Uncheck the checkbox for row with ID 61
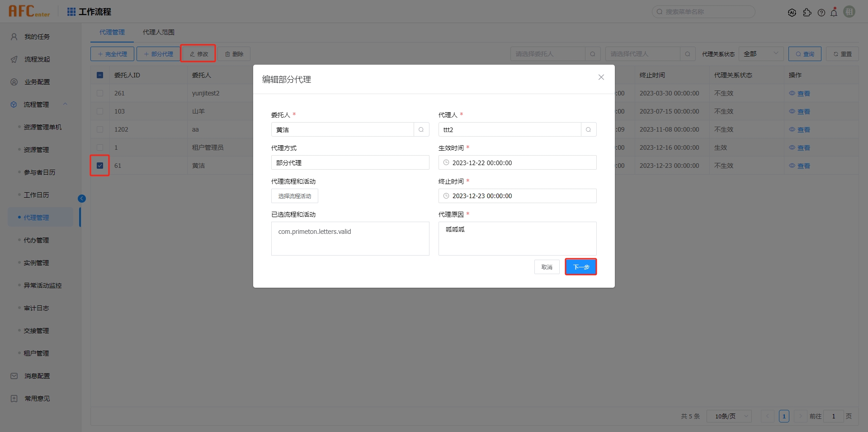Image resolution: width=868 pixels, height=432 pixels. (x=99, y=166)
